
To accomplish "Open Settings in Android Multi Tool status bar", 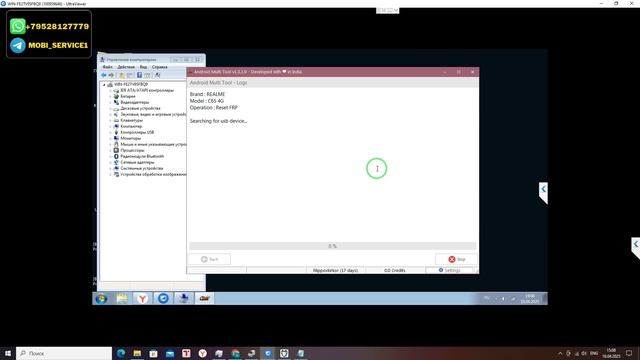I will coord(449,270).
